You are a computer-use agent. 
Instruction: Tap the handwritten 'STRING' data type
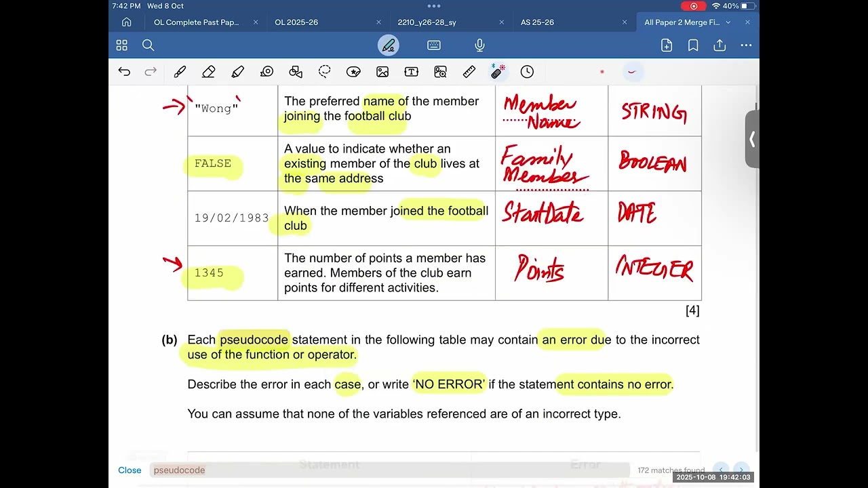tap(654, 113)
